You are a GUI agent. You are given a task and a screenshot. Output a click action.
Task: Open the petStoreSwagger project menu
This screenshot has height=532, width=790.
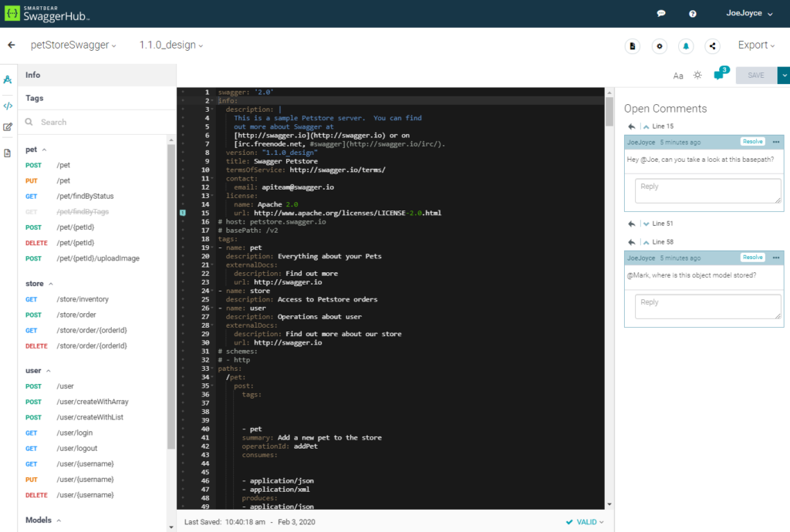74,45
